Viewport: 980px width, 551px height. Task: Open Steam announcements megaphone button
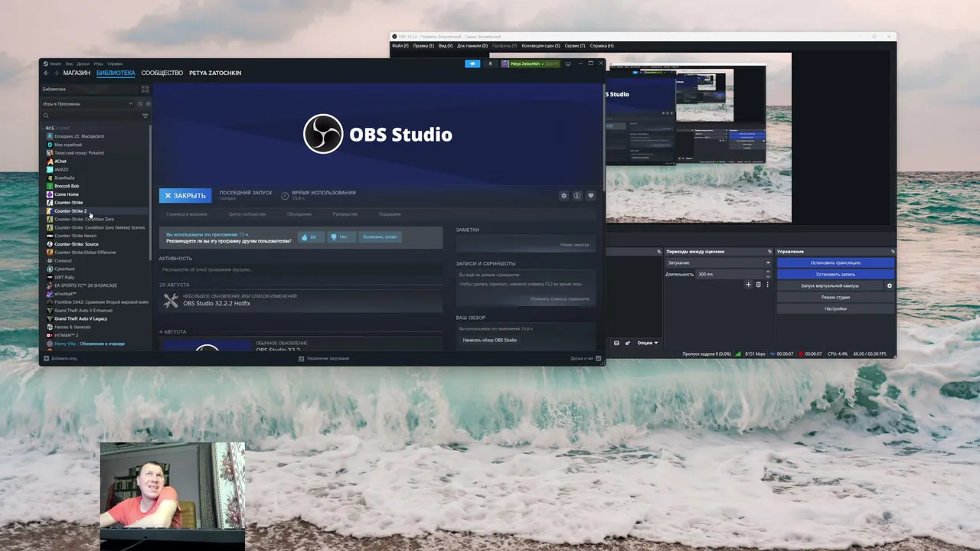pyautogui.click(x=472, y=64)
